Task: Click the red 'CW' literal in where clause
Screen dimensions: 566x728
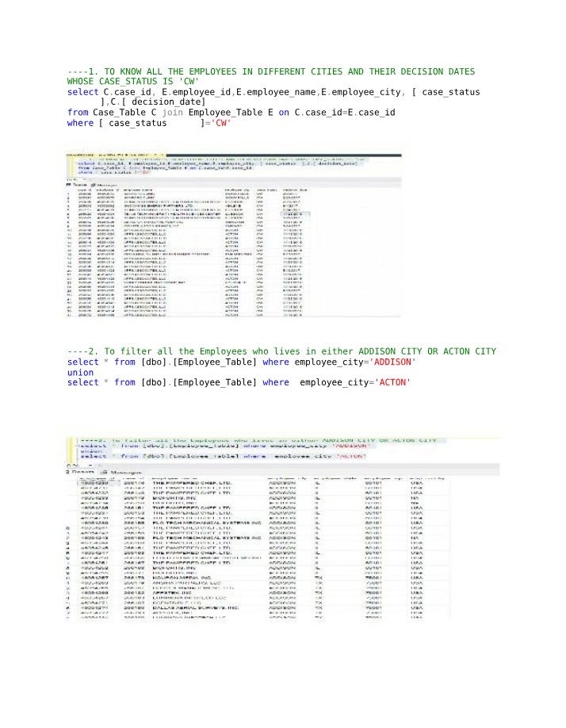Action: [221, 123]
